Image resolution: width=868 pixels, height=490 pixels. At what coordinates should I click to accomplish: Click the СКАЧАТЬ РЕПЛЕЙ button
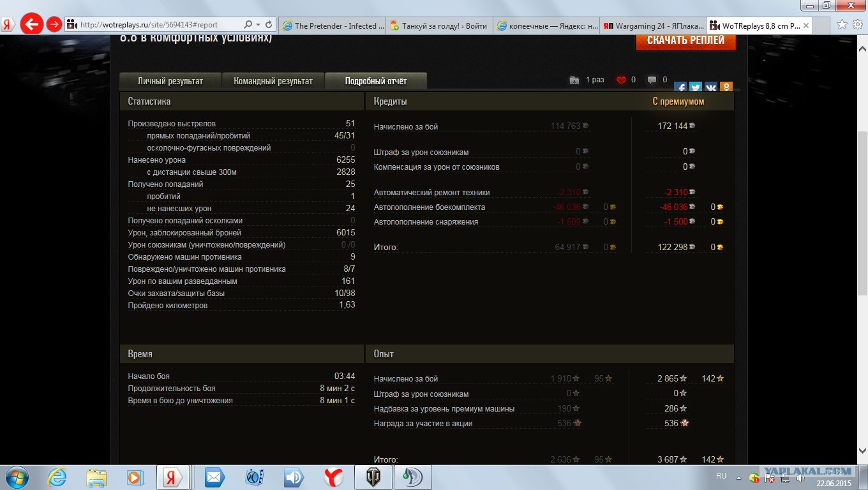(685, 40)
